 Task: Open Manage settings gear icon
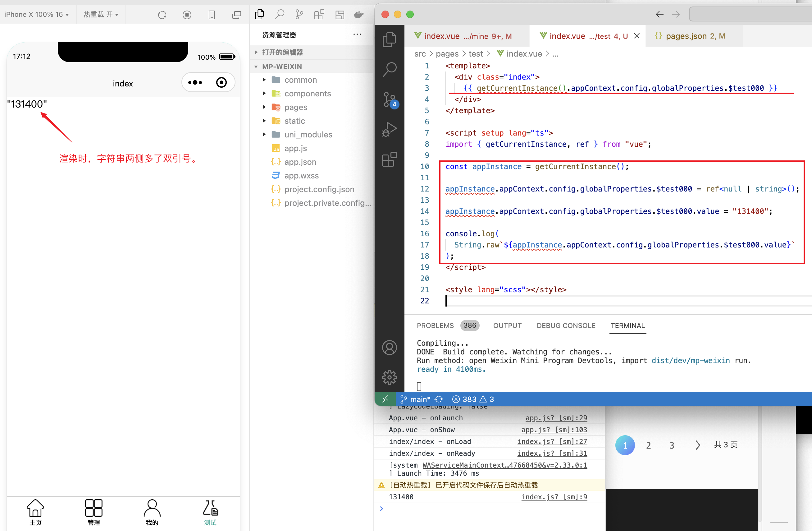(x=389, y=377)
